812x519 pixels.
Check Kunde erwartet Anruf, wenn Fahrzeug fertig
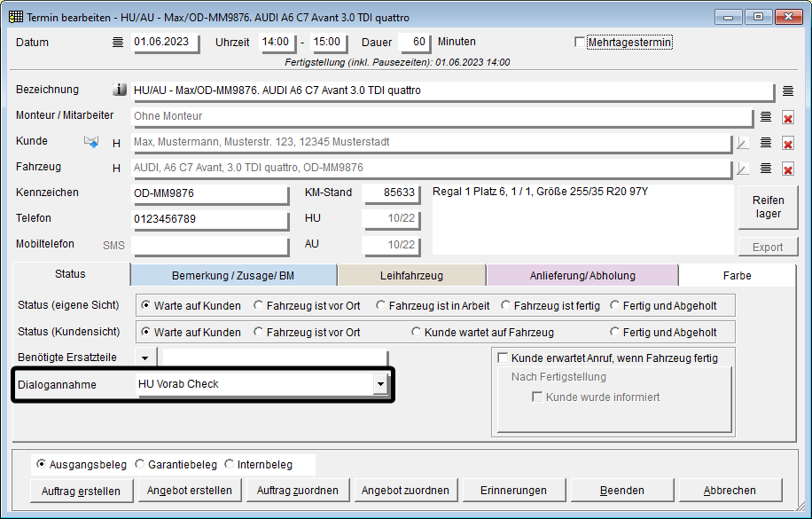[x=503, y=358]
